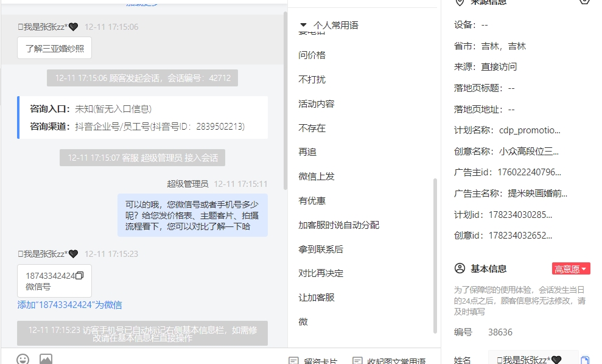The width and height of the screenshot is (602, 364).
Task: Click the 基本信息 person icon
Action: click(x=460, y=268)
